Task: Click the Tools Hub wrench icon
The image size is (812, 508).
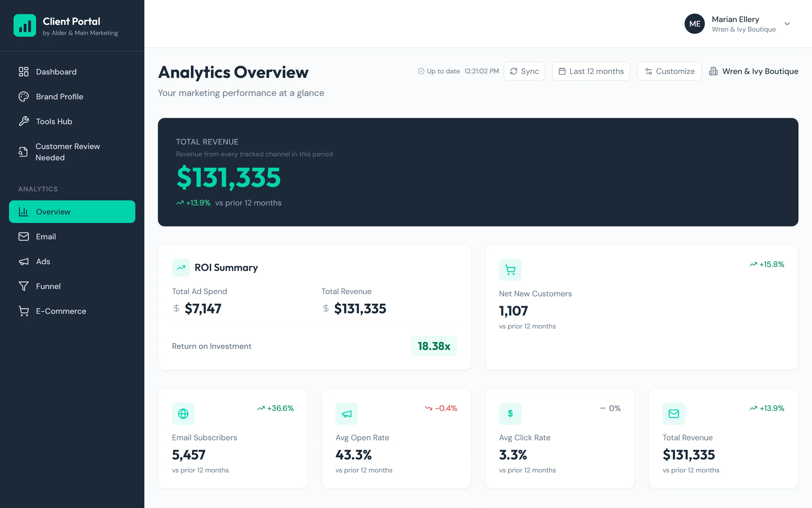Action: pyautogui.click(x=23, y=121)
